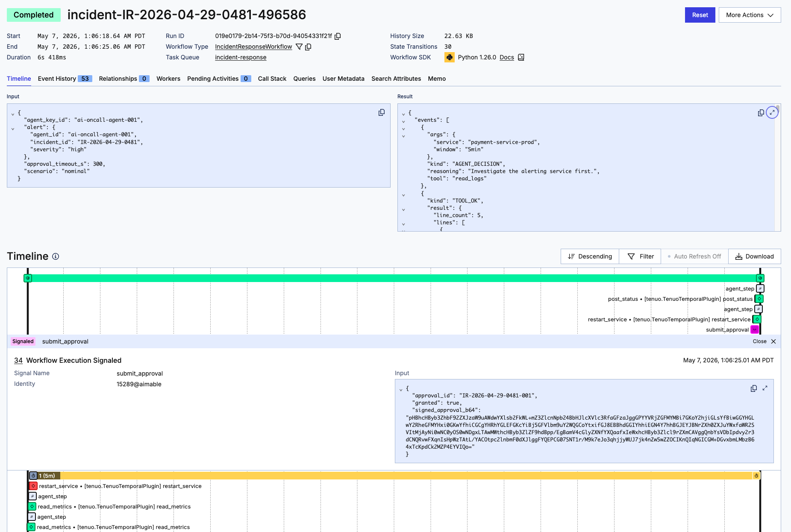Open the SDK Docs link
The height and width of the screenshot is (532, 791).
tap(507, 58)
